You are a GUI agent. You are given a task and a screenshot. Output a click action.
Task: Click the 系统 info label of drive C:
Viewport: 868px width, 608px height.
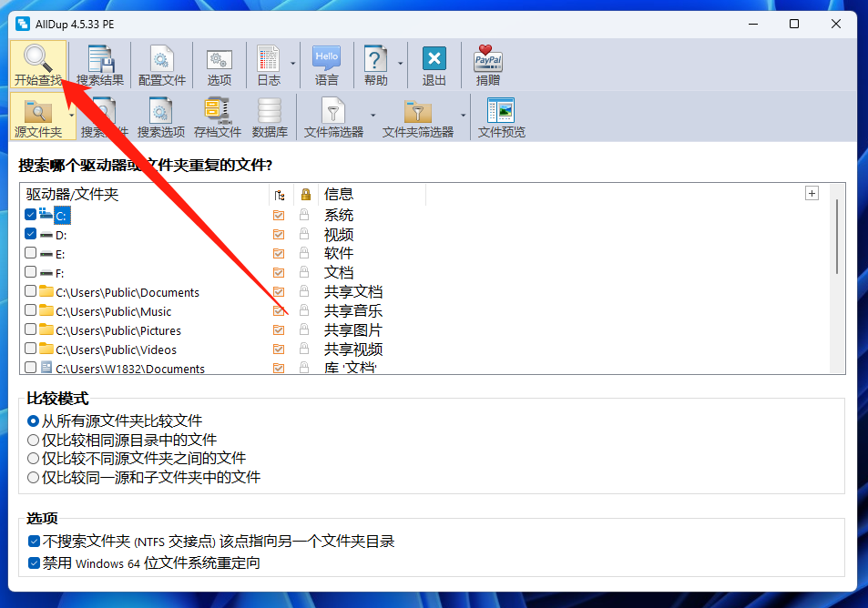(338, 215)
